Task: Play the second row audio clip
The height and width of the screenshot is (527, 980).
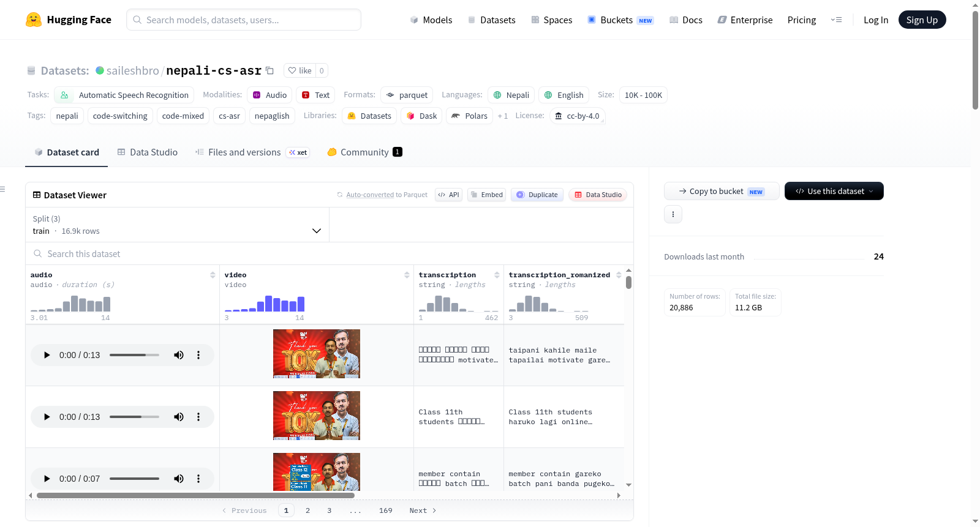Action: coord(47,417)
